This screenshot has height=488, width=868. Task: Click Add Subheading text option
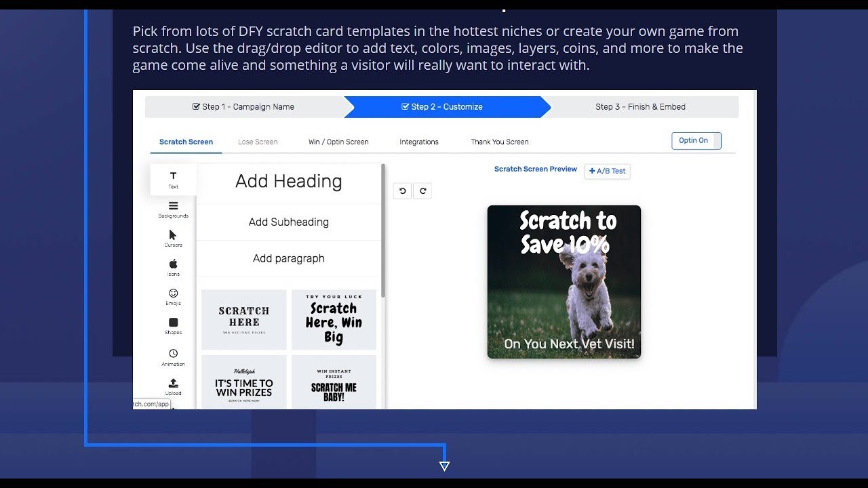click(x=289, y=222)
